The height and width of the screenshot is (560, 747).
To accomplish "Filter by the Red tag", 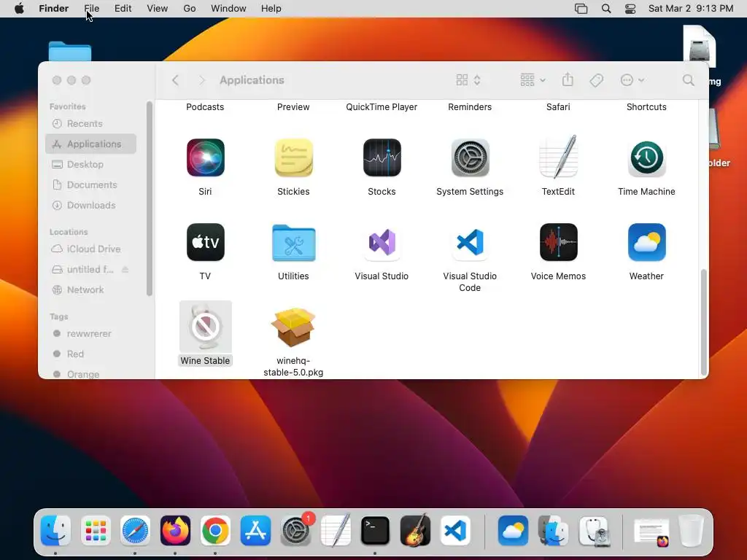I will (x=91, y=354).
